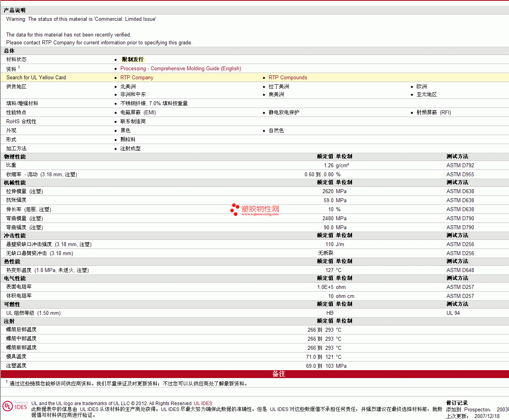Viewport: 509px width, 420px height.
Task: Click the '备注' red banner heading
Action: [279, 374]
